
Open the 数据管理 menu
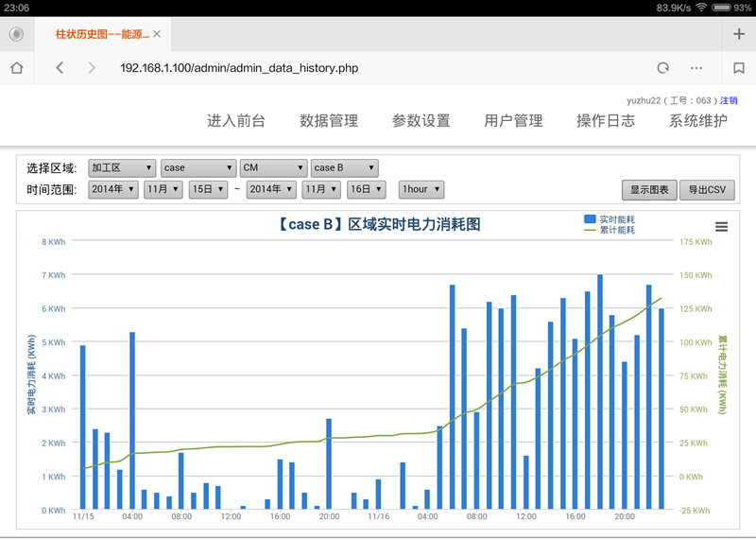(x=329, y=121)
